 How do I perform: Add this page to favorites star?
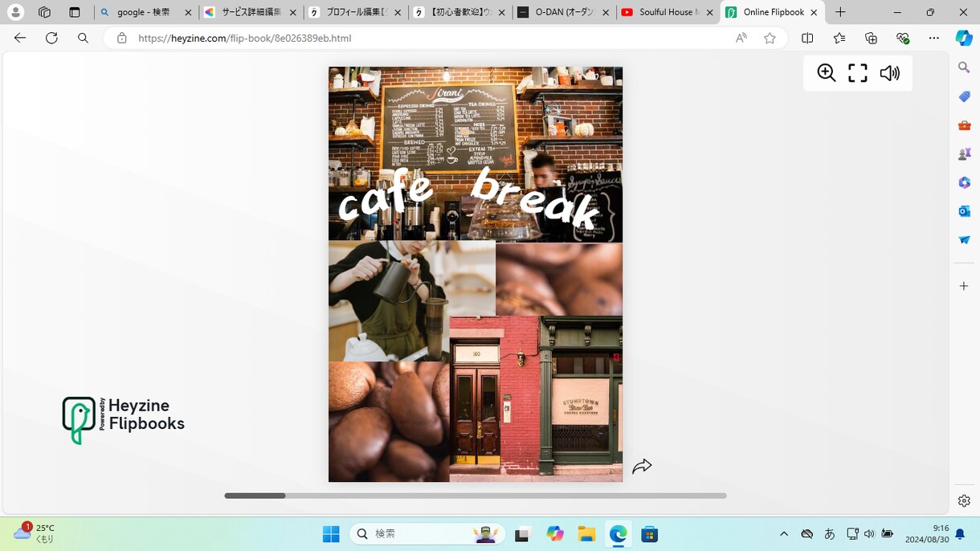770,38
